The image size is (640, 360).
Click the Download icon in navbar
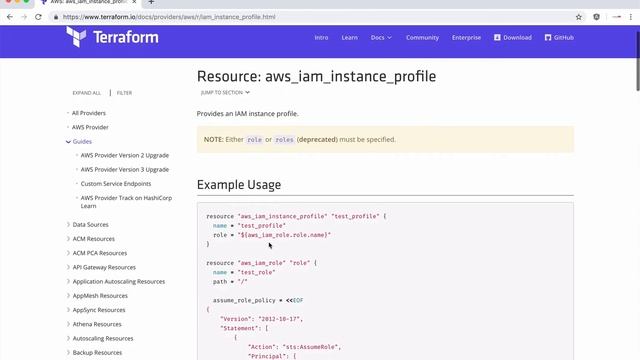click(497, 38)
